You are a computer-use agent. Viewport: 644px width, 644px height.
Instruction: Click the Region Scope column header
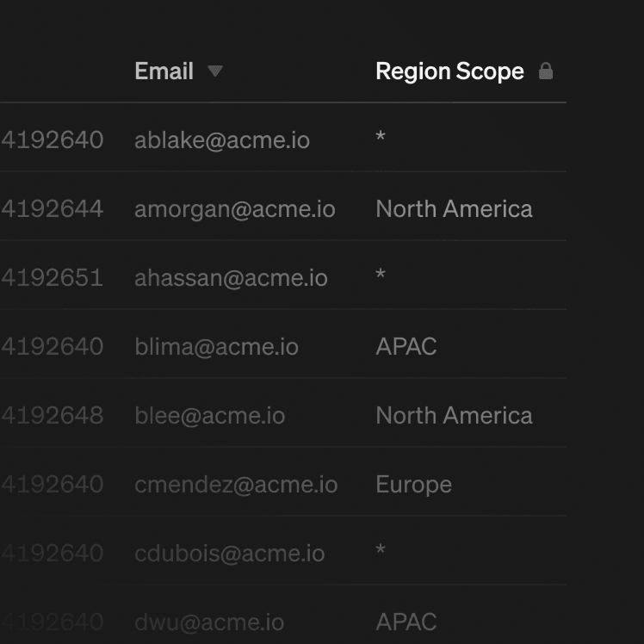click(x=449, y=71)
